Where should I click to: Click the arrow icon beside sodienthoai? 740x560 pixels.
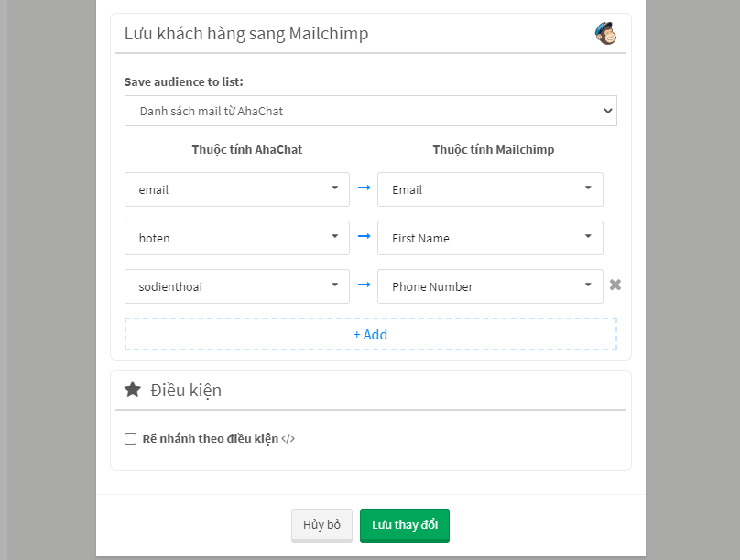tap(364, 285)
